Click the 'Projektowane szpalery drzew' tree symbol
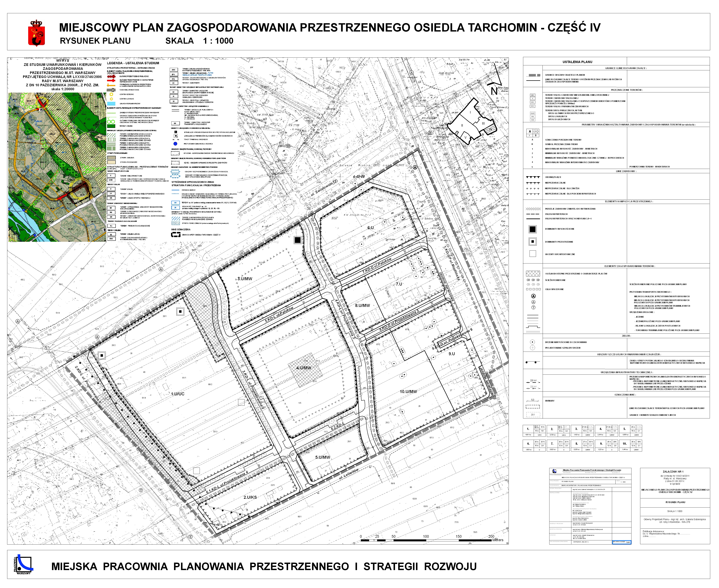The height and width of the screenshot is (588, 719). pyautogui.click(x=532, y=348)
